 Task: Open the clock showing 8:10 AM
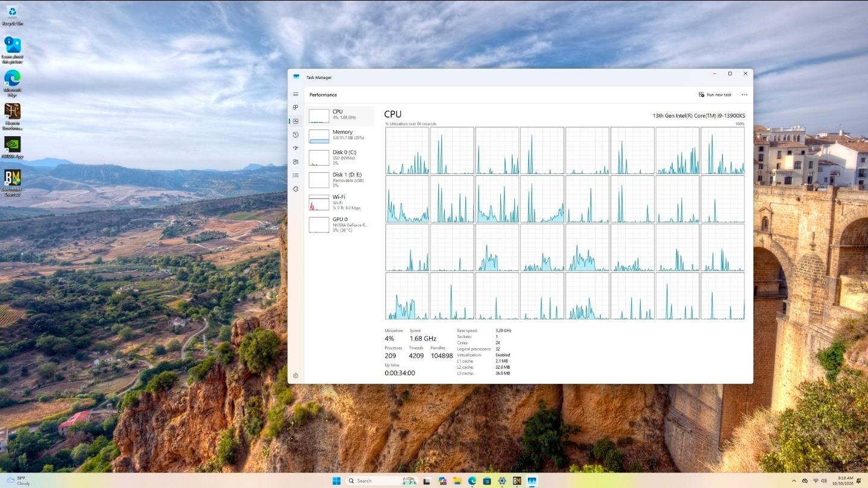point(841,481)
